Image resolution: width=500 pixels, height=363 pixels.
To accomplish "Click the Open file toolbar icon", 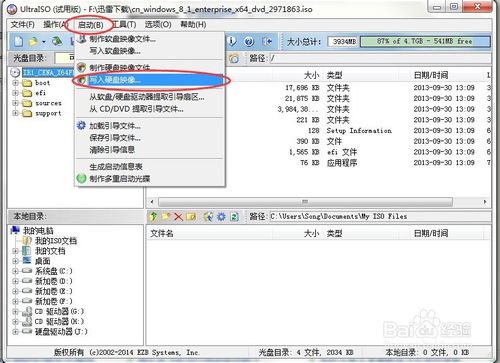I will [33, 42].
